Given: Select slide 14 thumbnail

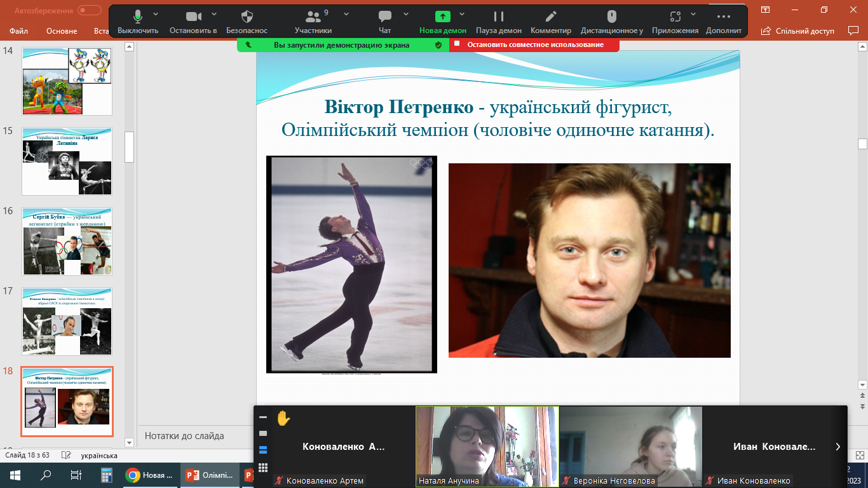Looking at the screenshot, I should coord(67,81).
